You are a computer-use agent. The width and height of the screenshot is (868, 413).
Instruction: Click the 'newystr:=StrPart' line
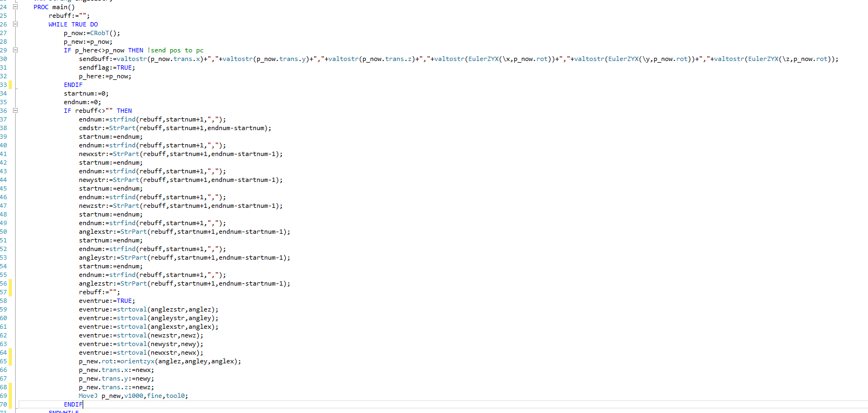click(181, 180)
